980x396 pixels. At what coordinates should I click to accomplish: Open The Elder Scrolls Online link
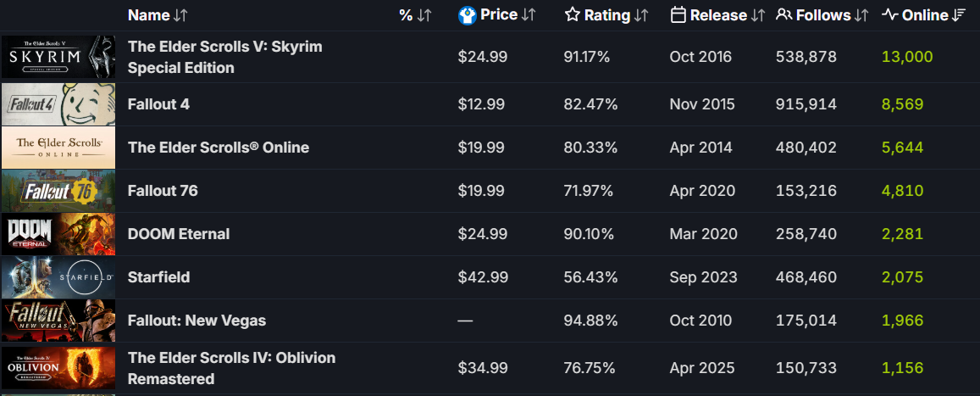(x=219, y=148)
